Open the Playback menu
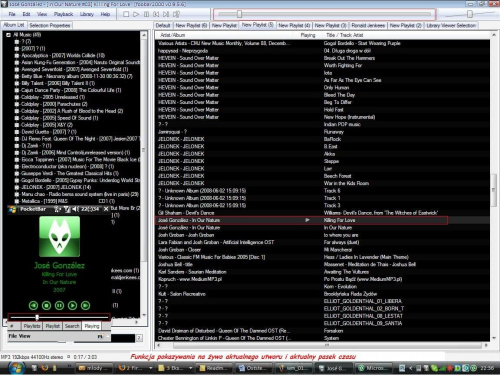 pyautogui.click(x=63, y=14)
